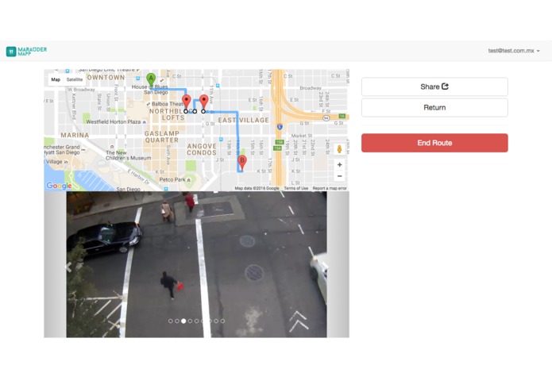This screenshot has width=552, height=392.
Task: Click the Balboa Theatre venue icon
Action: click(x=149, y=104)
